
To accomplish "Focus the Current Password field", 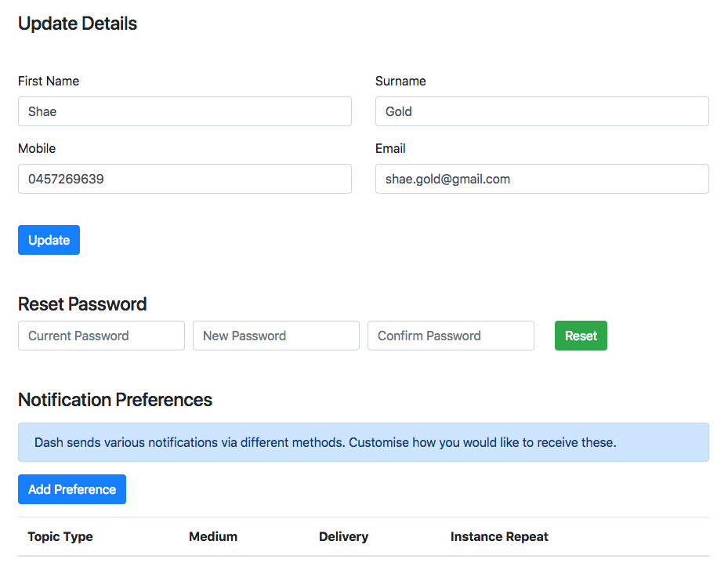I will pos(101,336).
